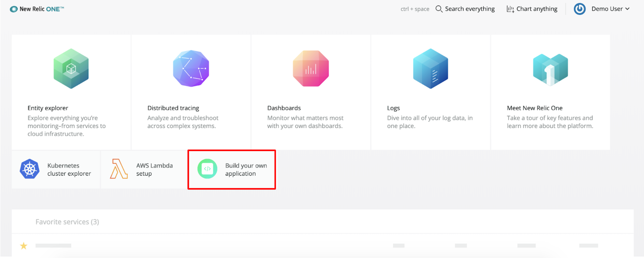
Task: Click the magnifier search icon
Action: pyautogui.click(x=439, y=9)
